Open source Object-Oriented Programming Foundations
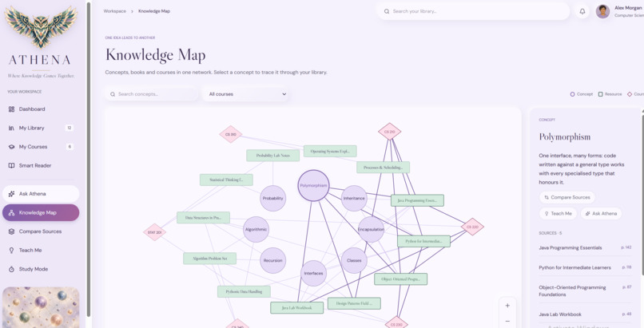The image size is (644, 328). point(585,290)
